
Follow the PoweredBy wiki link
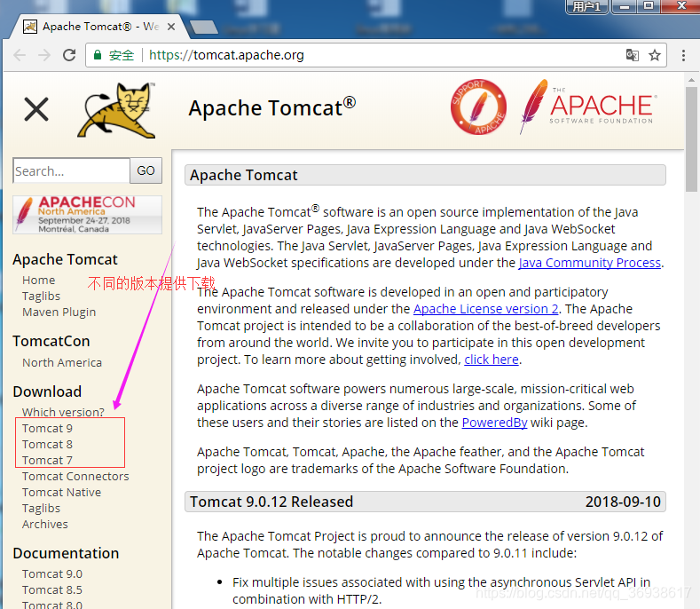click(494, 423)
